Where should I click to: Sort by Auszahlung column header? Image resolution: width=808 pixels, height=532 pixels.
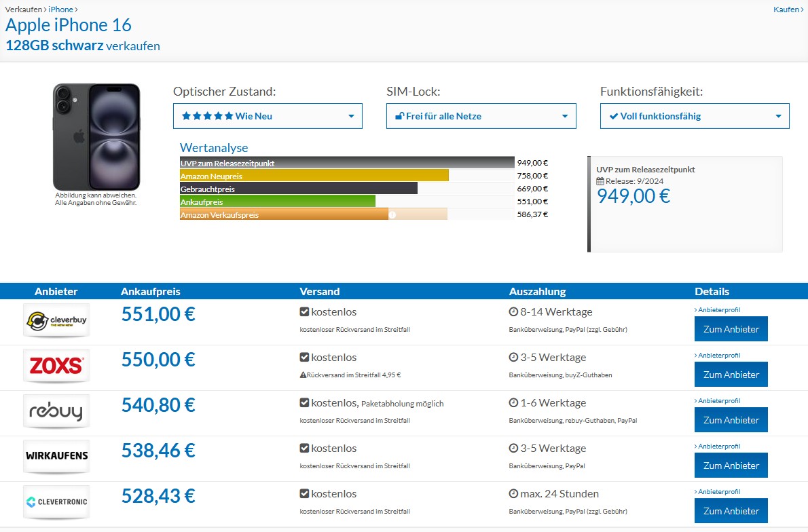(538, 292)
